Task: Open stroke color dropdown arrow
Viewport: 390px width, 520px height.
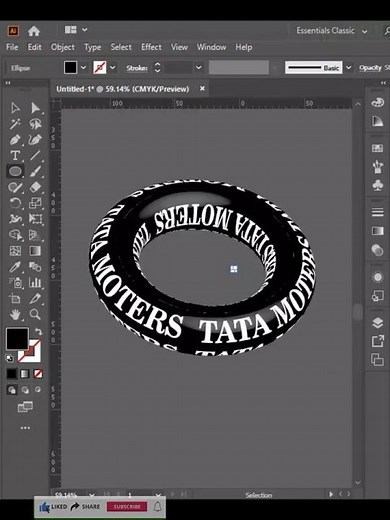Action: click(113, 68)
